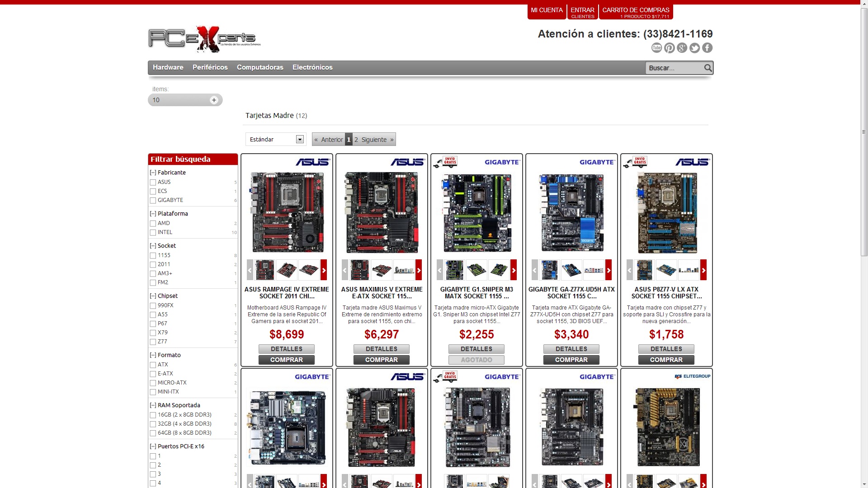868x488 pixels.
Task: Open the Periféricos menu
Action: [210, 67]
